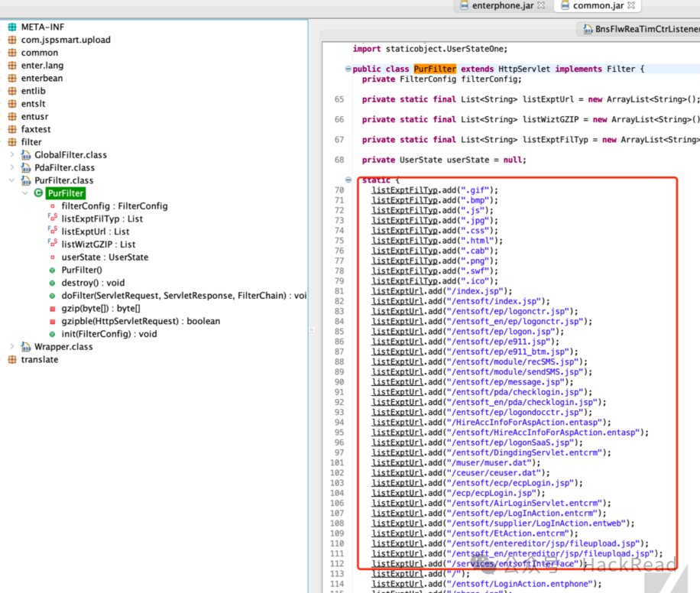Click the package icon beside common
Image resolution: width=700 pixels, height=593 pixels.
tap(12, 53)
